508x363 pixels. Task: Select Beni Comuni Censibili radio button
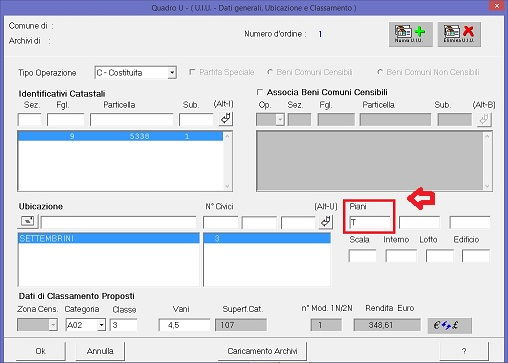pyautogui.click(x=270, y=72)
